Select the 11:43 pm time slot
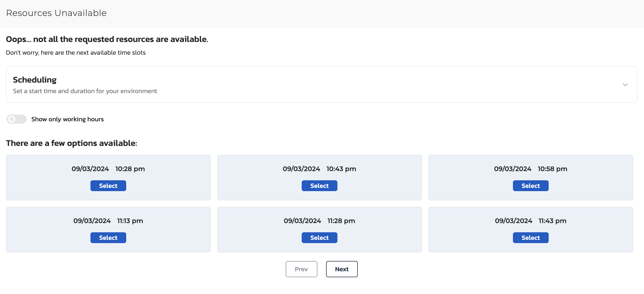Image resolution: width=644 pixels, height=294 pixels. click(x=531, y=238)
